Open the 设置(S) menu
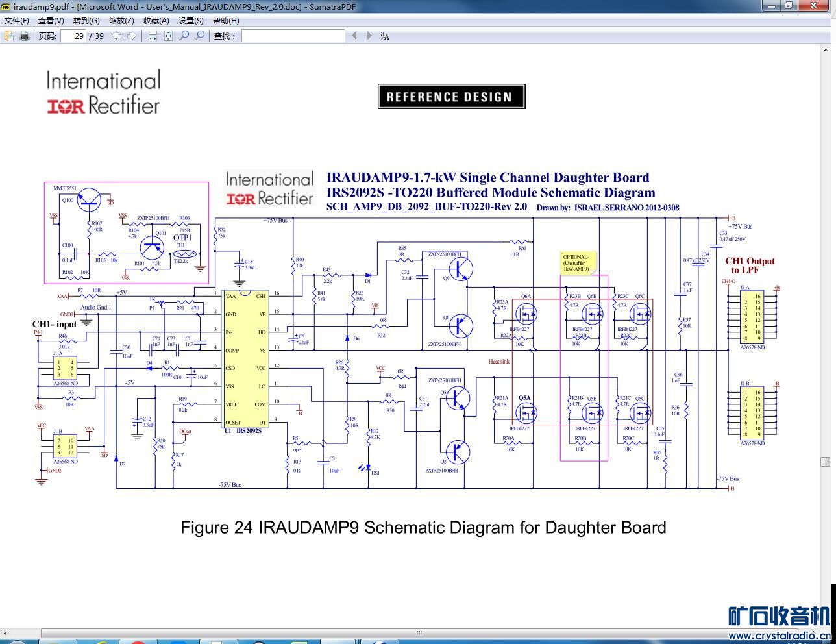 pyautogui.click(x=191, y=20)
